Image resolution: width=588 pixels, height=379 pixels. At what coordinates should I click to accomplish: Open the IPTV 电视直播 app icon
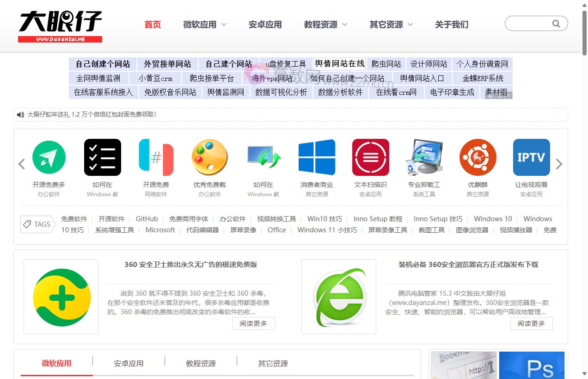pos(531,157)
